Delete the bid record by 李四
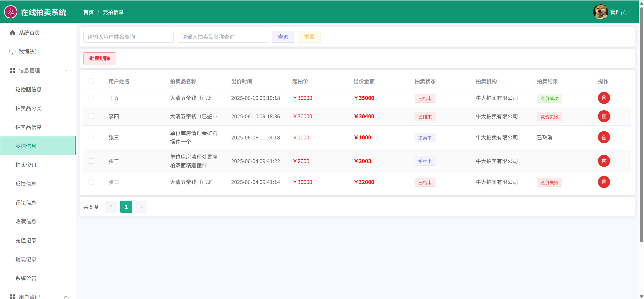Screen dimensions: 644x299 click(604, 116)
